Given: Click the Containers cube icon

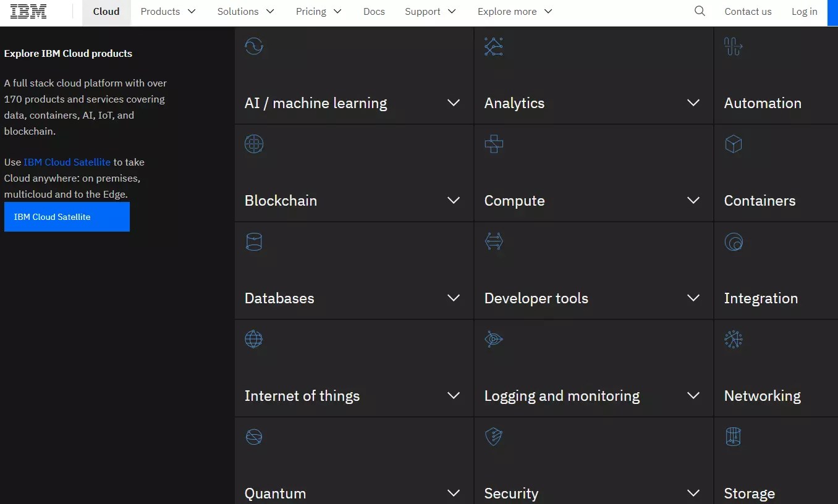Looking at the screenshot, I should [x=734, y=144].
